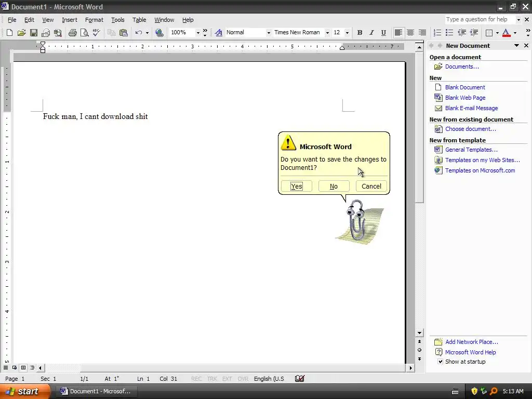Open the font color dropdown arrow

point(515,33)
